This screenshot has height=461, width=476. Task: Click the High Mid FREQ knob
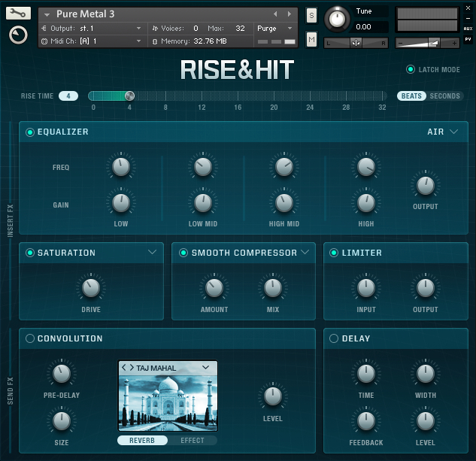(x=284, y=167)
